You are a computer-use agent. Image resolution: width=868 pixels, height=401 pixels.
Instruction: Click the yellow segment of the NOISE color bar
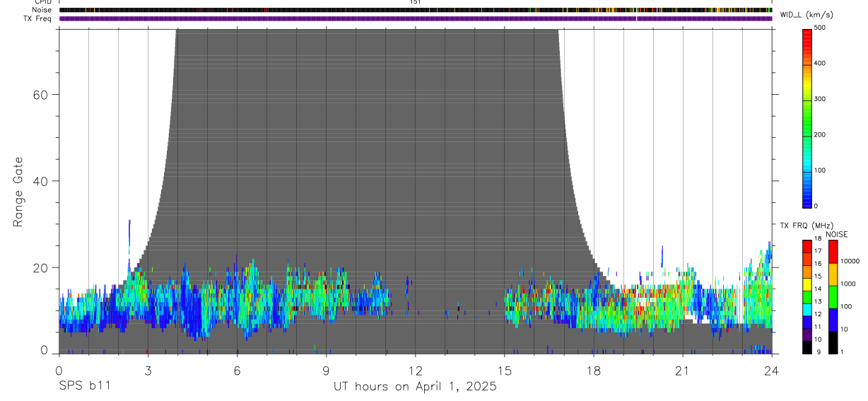click(833, 274)
